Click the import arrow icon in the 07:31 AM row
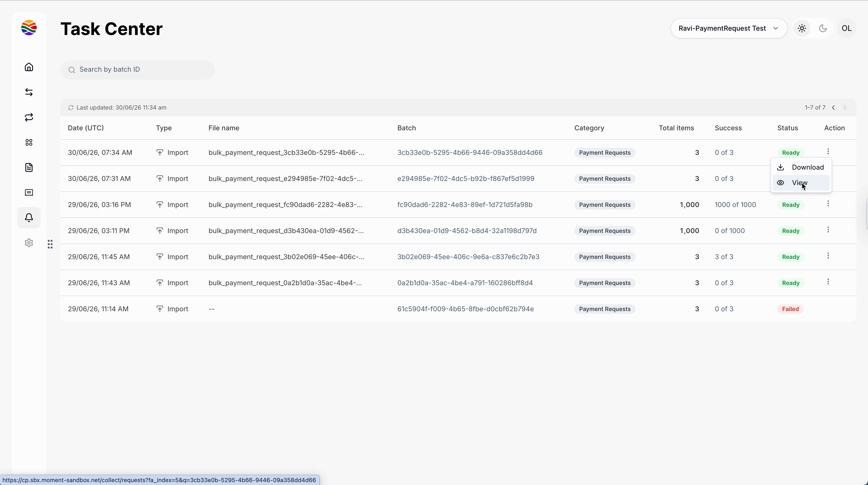 click(x=160, y=178)
